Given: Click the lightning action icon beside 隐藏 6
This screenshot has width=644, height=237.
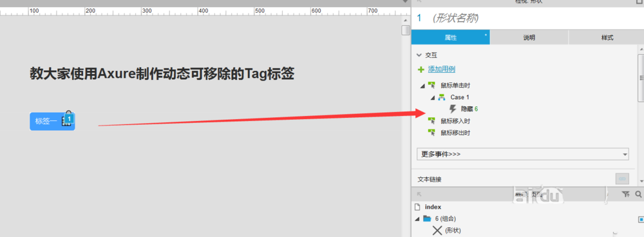Looking at the screenshot, I should click(x=453, y=109).
